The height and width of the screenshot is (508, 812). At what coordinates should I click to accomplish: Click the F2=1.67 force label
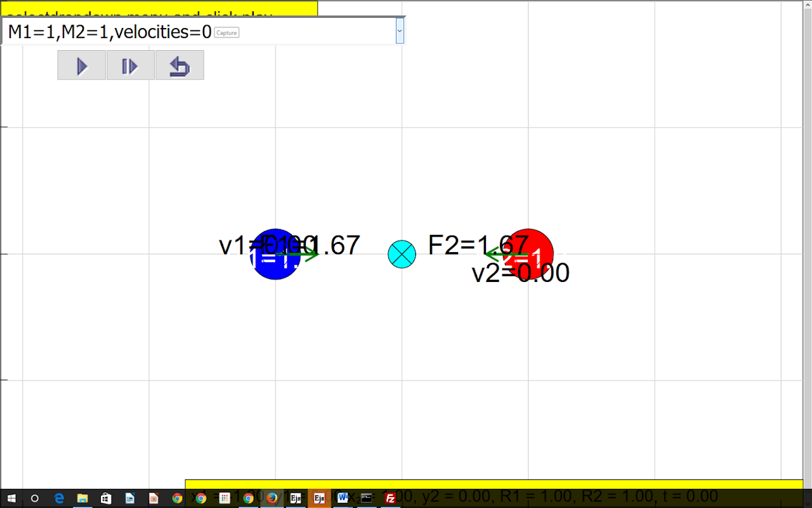click(x=478, y=244)
